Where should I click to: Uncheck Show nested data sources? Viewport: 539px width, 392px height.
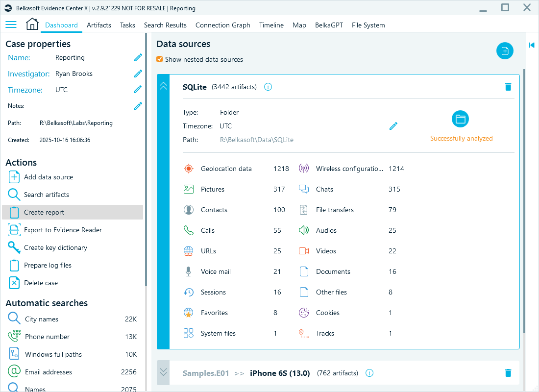[x=159, y=59]
